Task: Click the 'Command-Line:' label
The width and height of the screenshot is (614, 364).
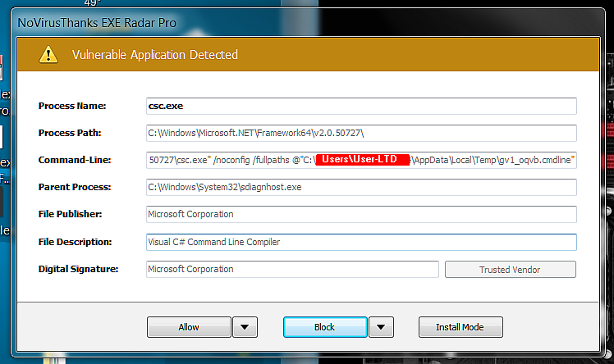Action: pos(75,160)
